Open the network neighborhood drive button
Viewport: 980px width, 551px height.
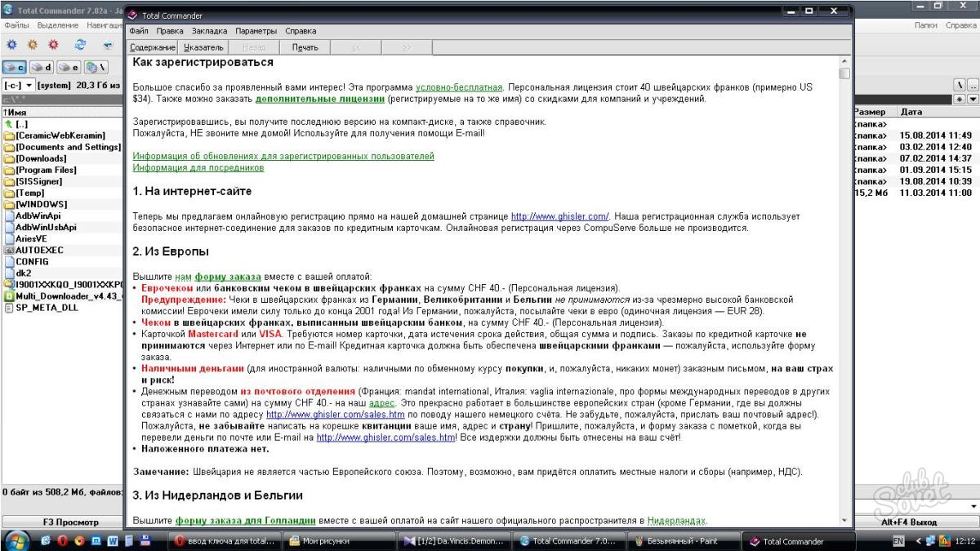(96, 67)
